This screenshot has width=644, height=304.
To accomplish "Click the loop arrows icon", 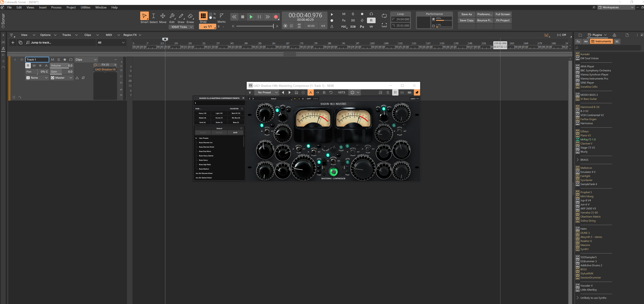I will tap(384, 16).
